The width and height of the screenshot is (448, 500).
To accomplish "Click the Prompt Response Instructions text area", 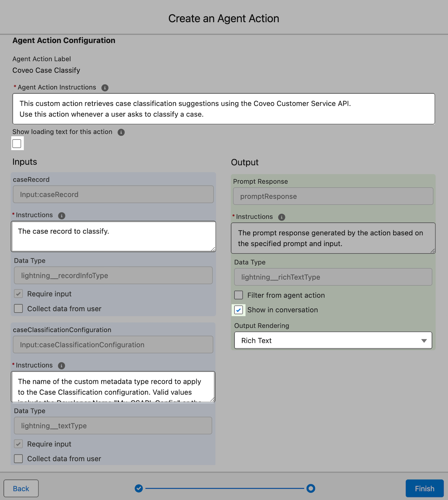I will 333,238.
